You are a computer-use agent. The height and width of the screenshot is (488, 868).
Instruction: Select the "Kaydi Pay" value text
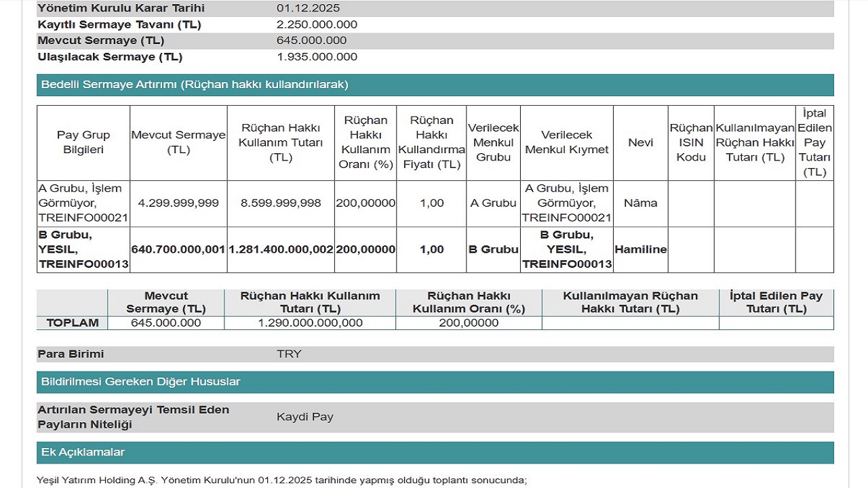click(305, 417)
